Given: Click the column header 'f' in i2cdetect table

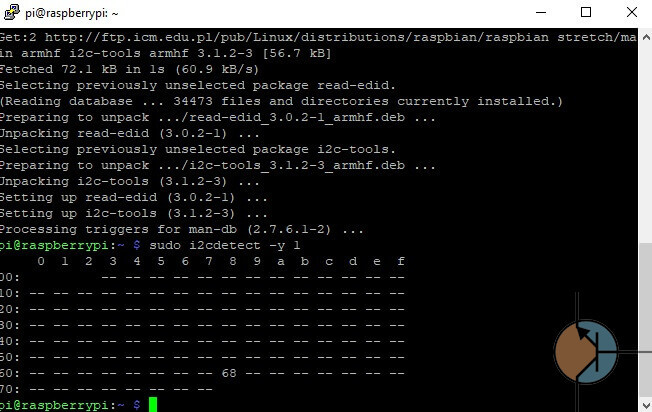Looking at the screenshot, I should point(400,261).
